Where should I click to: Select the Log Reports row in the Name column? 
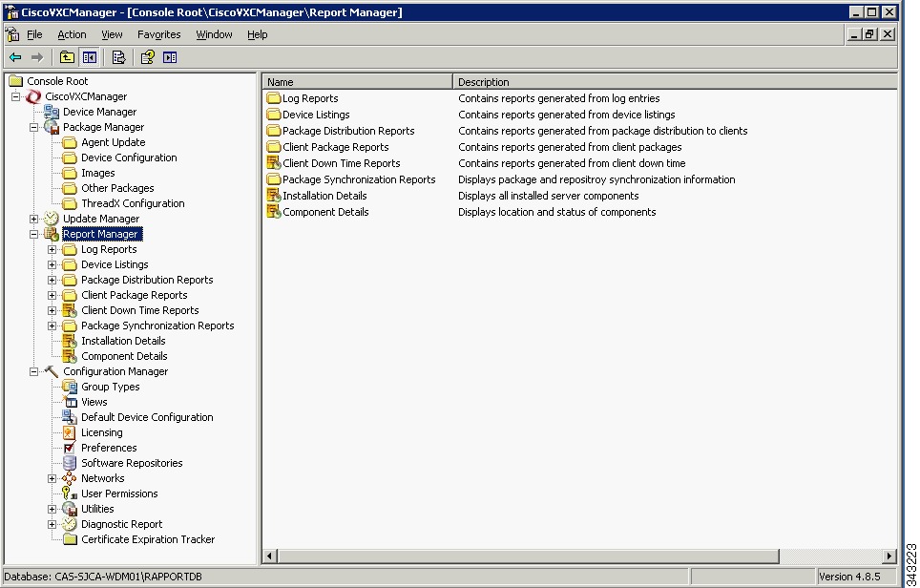(x=310, y=98)
